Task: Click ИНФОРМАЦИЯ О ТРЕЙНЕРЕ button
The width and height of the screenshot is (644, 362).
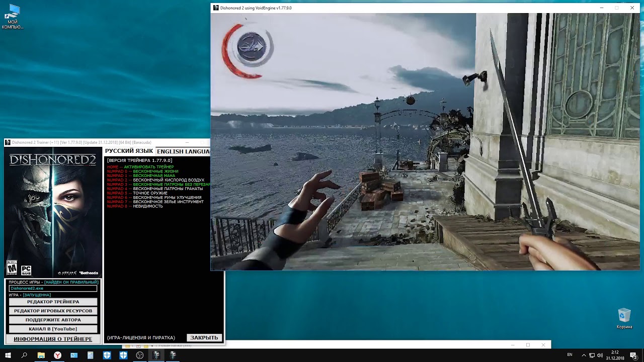Action: [x=53, y=339]
